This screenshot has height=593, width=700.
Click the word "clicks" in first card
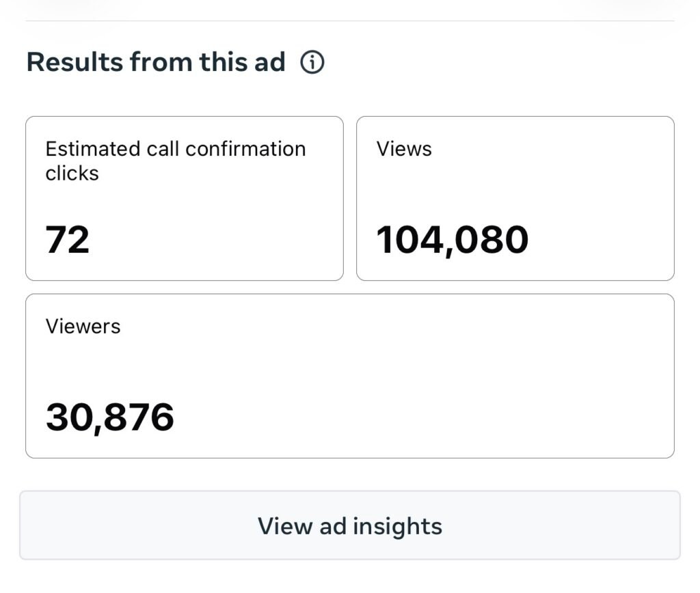72,174
